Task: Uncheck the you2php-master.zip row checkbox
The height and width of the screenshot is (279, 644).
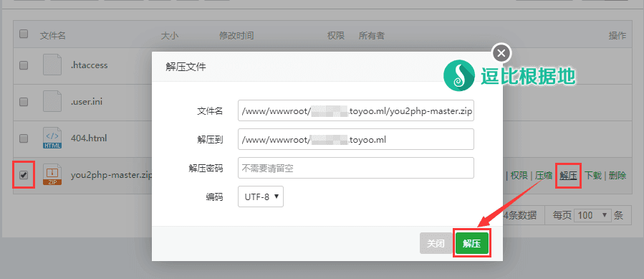Action: (x=24, y=175)
